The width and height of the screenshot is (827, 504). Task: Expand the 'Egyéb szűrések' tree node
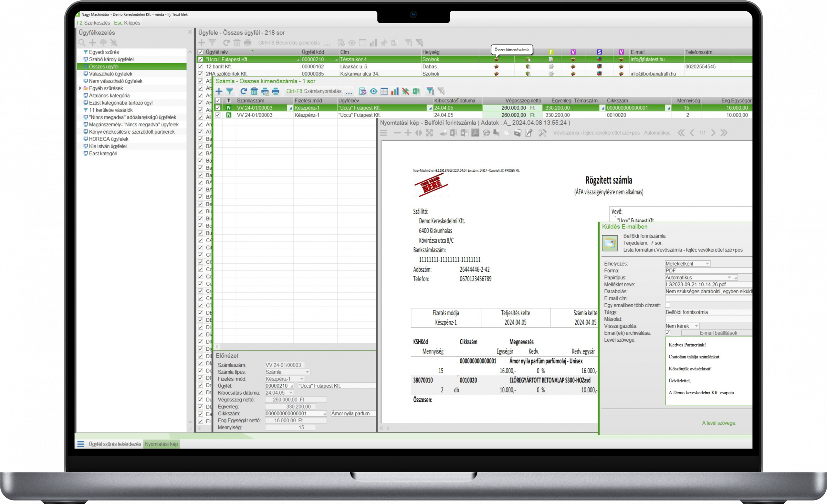tap(80, 88)
